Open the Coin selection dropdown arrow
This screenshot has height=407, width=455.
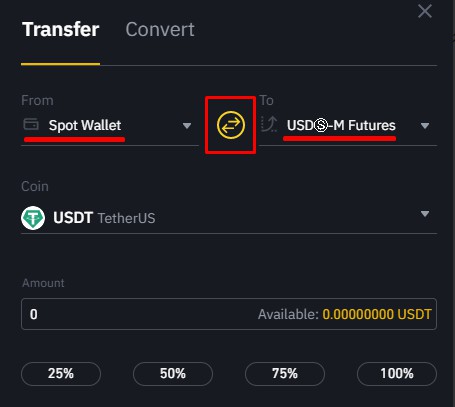(x=425, y=214)
